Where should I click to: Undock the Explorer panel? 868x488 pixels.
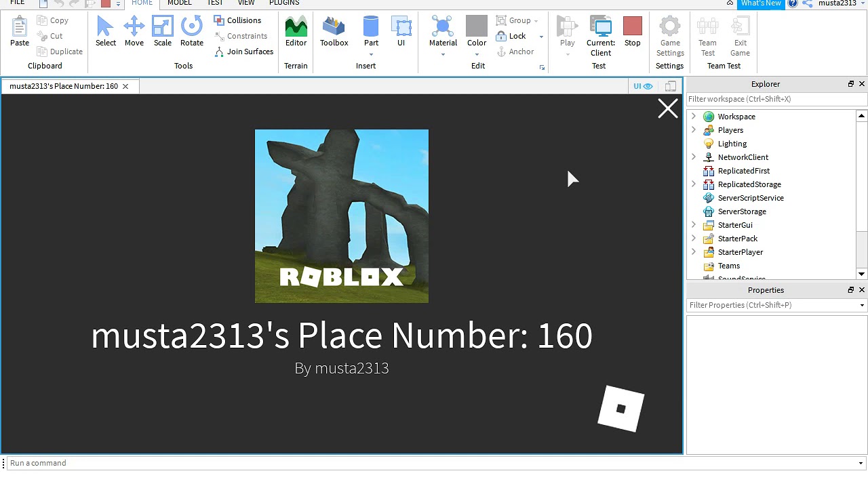[x=850, y=84]
